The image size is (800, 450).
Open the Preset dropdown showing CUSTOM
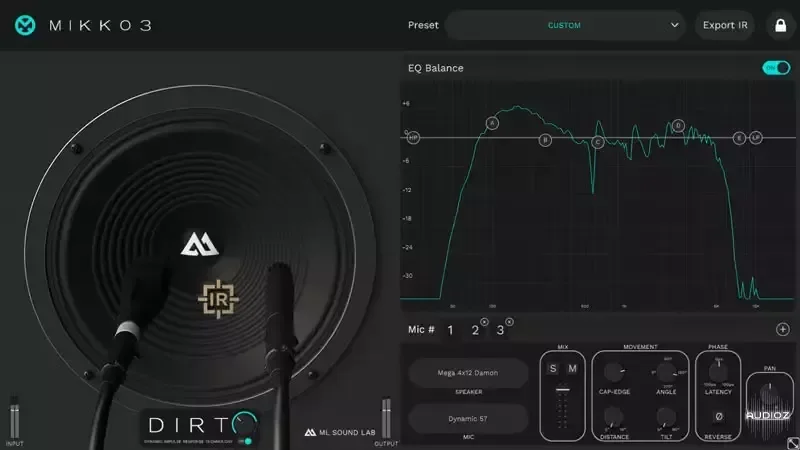pos(564,25)
